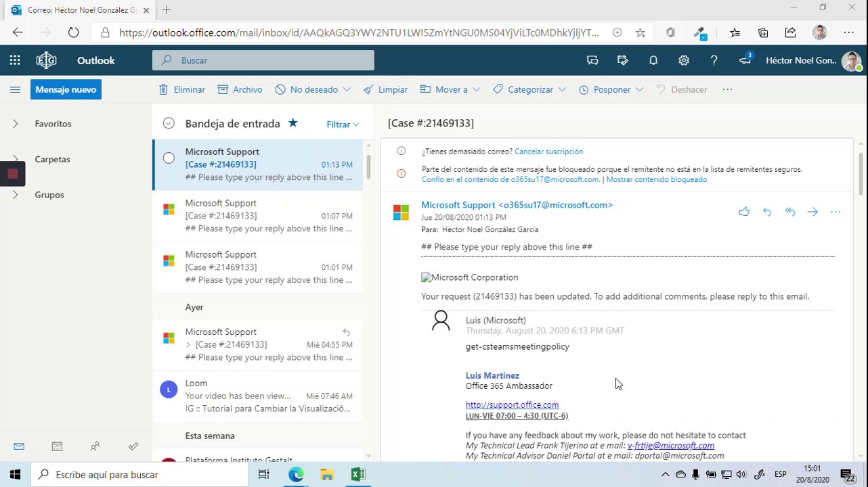Open the Categorizar dropdown arrow
The width and height of the screenshot is (868, 487).
click(x=562, y=89)
